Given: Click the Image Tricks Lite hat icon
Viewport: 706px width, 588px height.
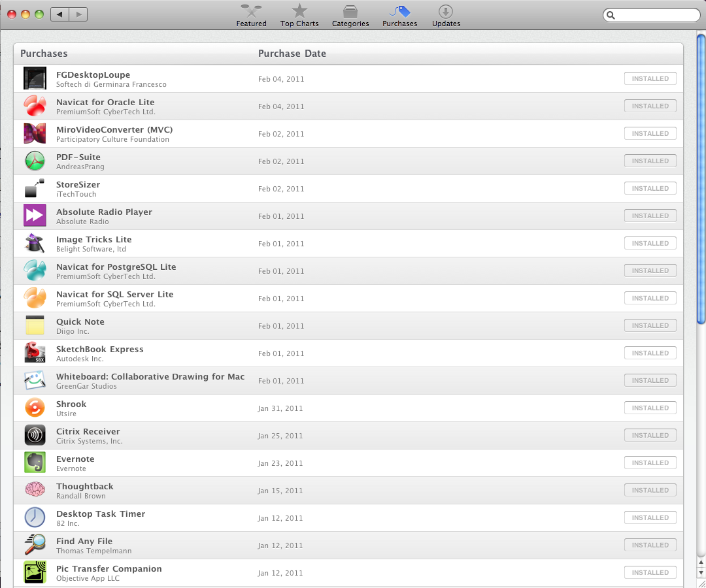Looking at the screenshot, I should (35, 243).
